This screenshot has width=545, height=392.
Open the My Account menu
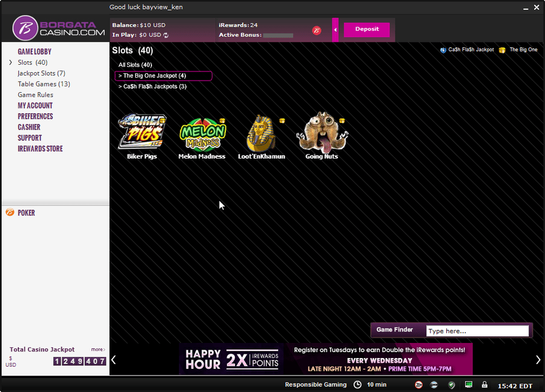pos(35,106)
